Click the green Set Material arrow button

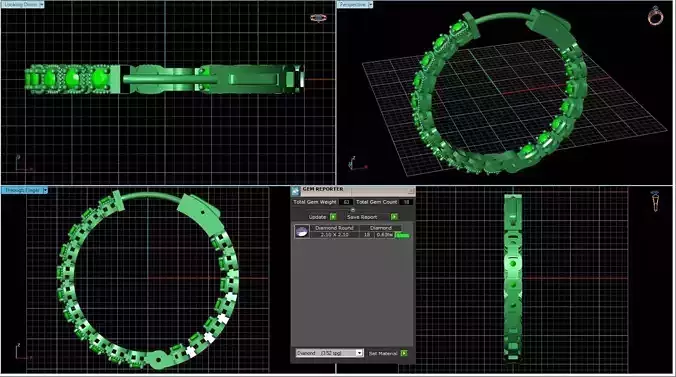tap(404, 353)
